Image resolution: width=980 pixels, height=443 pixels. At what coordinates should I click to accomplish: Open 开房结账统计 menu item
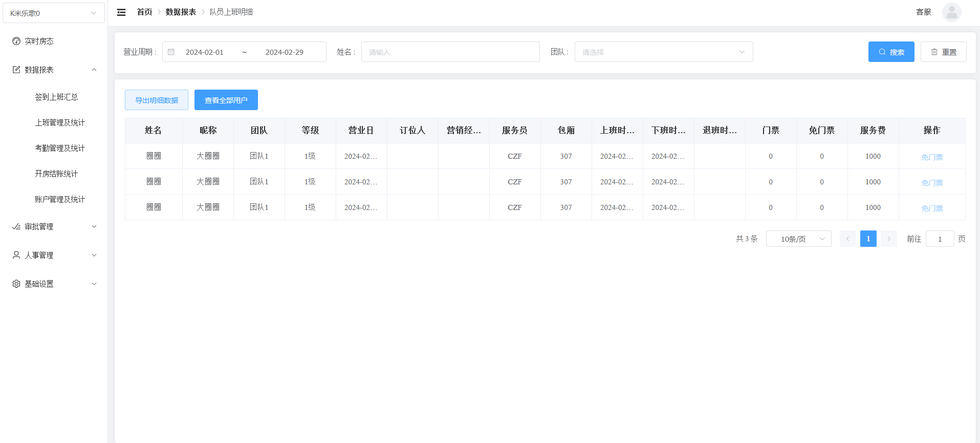pos(56,174)
